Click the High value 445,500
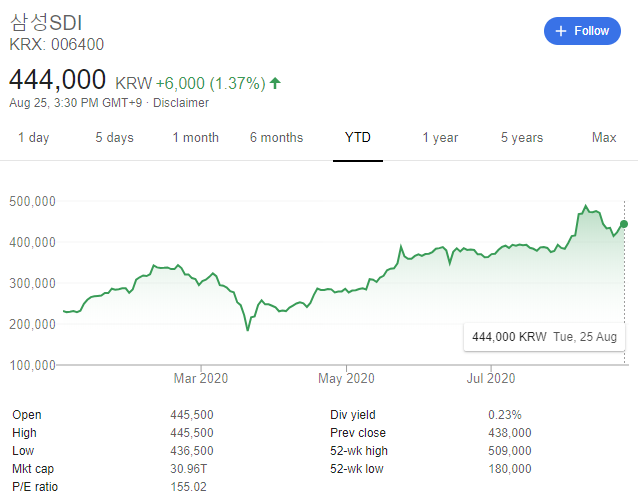638x501 pixels. point(192,433)
